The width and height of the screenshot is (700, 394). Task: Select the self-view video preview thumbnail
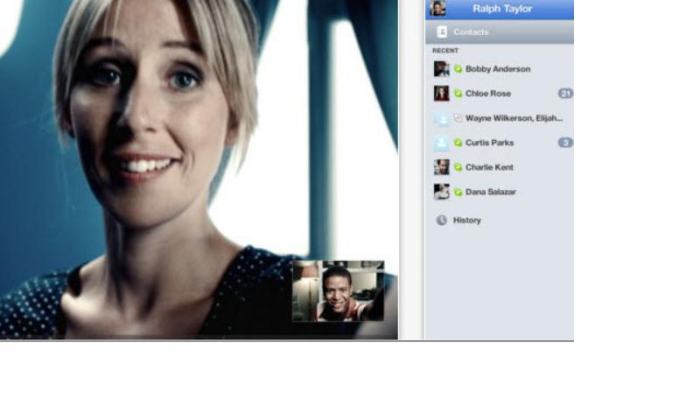pyautogui.click(x=338, y=291)
